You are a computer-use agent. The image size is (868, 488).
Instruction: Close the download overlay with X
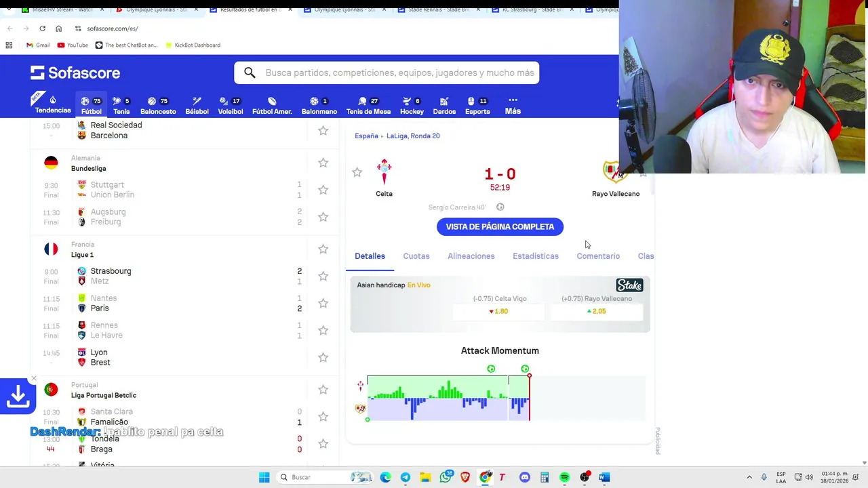34,378
